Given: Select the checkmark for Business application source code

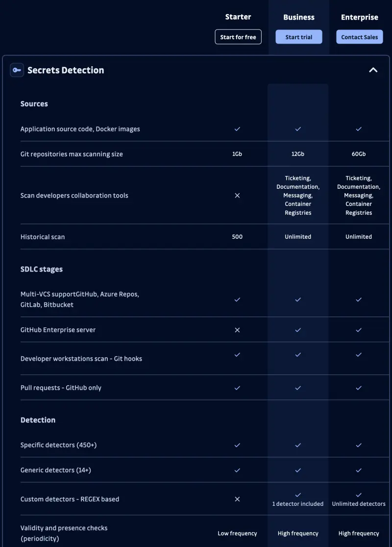Looking at the screenshot, I should pyautogui.click(x=298, y=129).
